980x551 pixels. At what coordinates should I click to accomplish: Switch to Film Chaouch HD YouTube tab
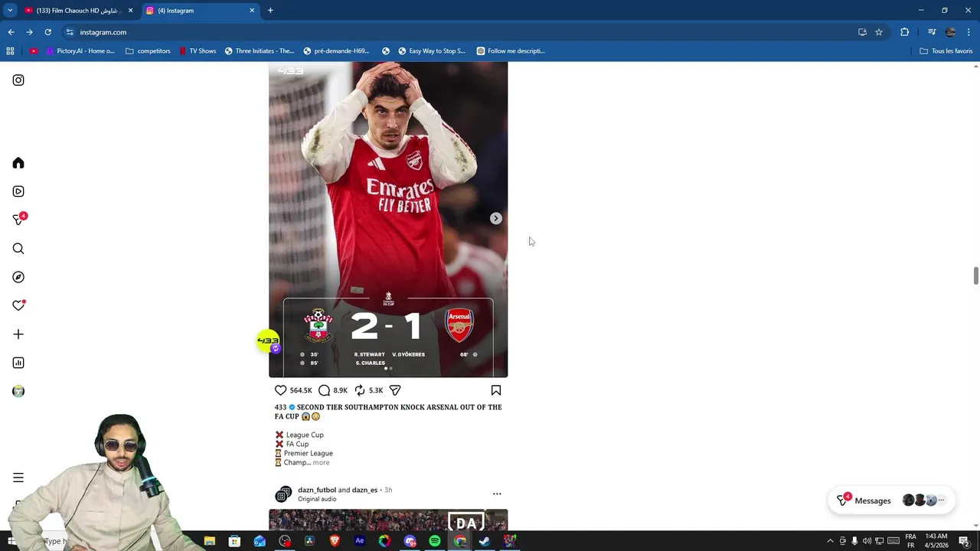pyautogui.click(x=79, y=11)
